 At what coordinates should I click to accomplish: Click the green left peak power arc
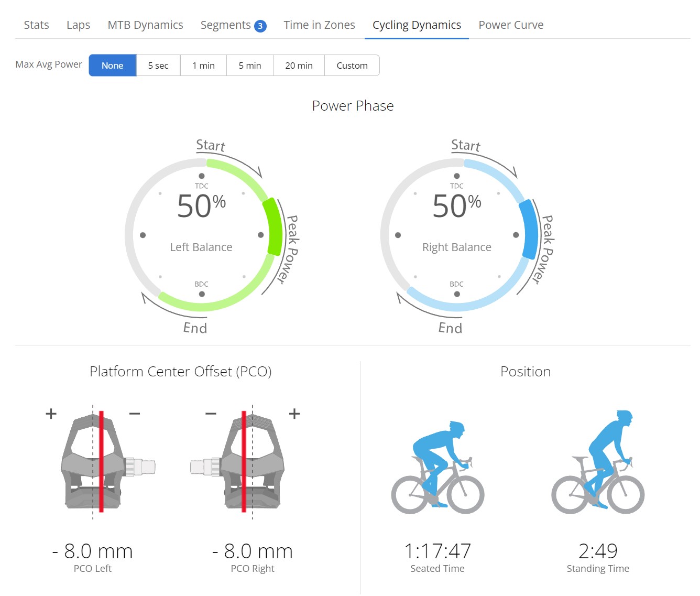pyautogui.click(x=272, y=226)
